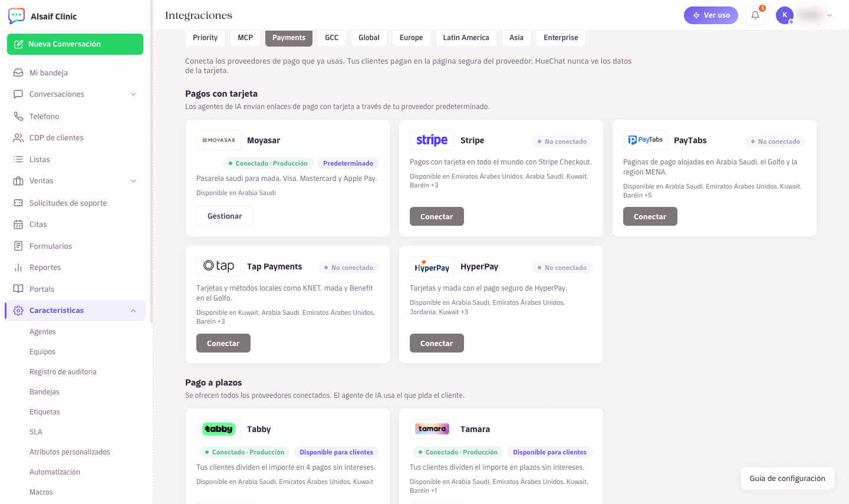Open Registro de auditoría in the sidebar
This screenshot has height=504, width=849.
coord(63,372)
